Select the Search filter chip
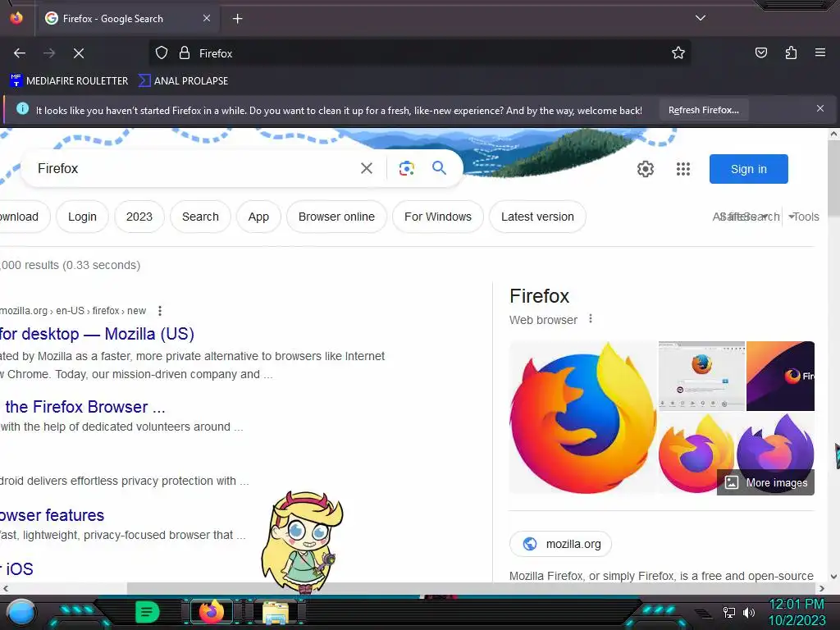 (200, 217)
